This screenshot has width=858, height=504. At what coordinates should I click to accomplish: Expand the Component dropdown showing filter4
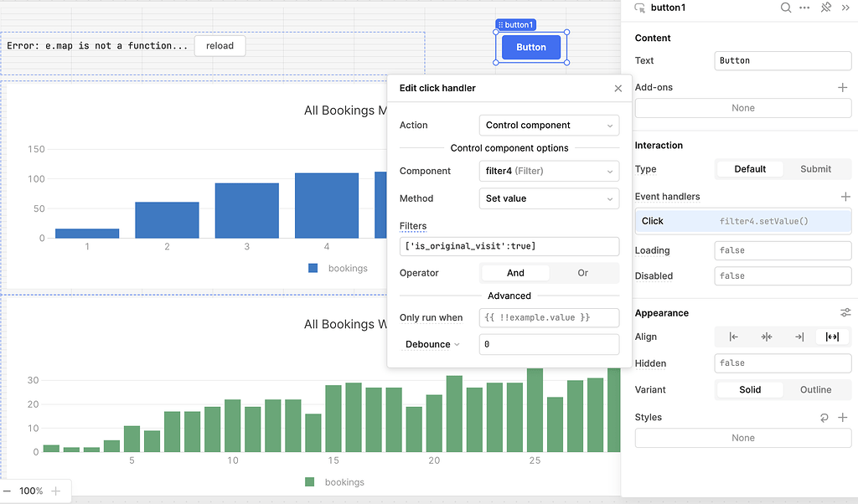[x=549, y=171]
